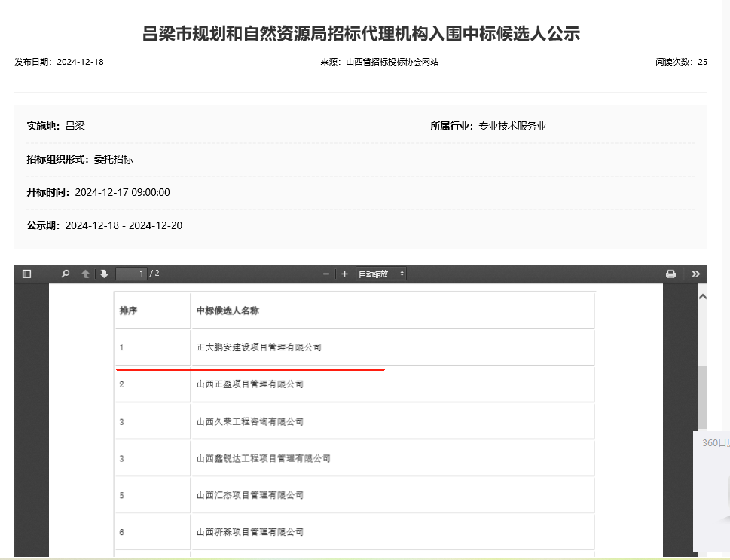Screen dimensions: 730x560
Task: Click the 山西济森项目管理有限公司 entry
Action: pyautogui.click(x=249, y=532)
